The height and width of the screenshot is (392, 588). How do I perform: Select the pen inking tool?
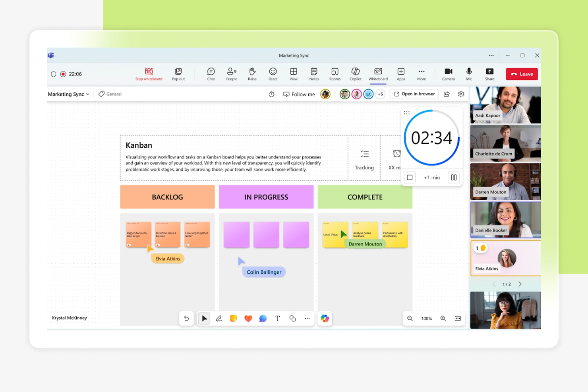(x=219, y=319)
